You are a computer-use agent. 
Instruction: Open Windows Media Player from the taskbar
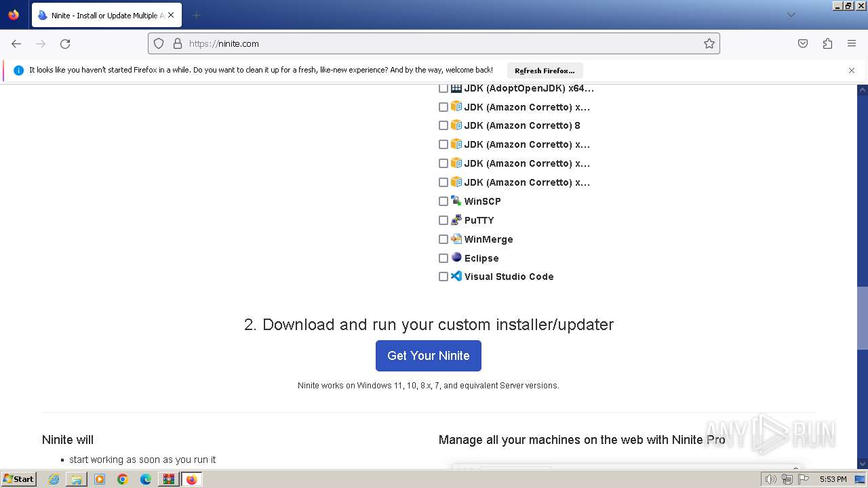[100, 479]
